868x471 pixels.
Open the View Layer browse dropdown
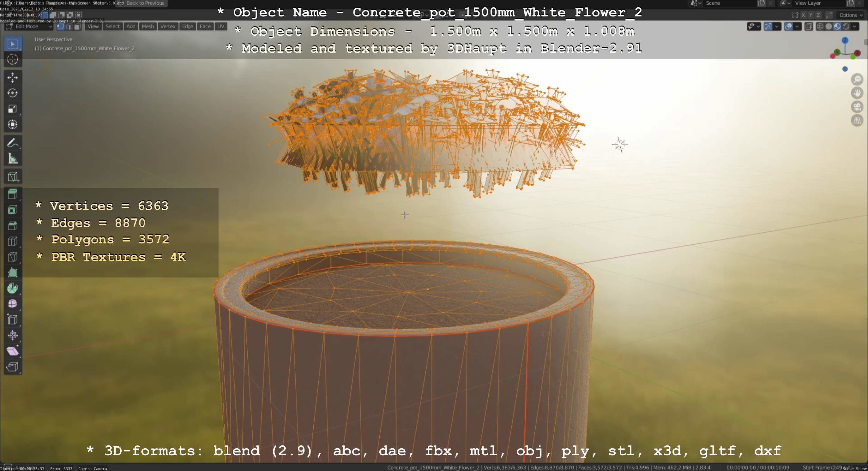coord(785,3)
